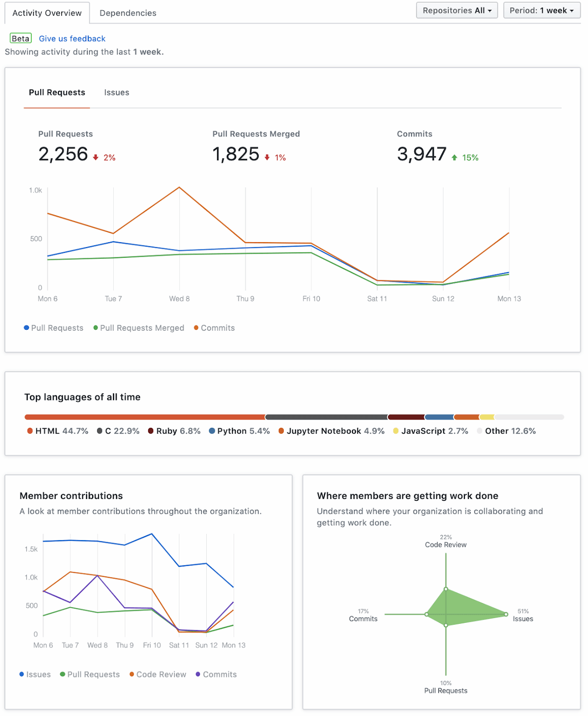The width and height of the screenshot is (588, 716).
Task: Toggle the Issues series in member contributions
Action: 21,674
